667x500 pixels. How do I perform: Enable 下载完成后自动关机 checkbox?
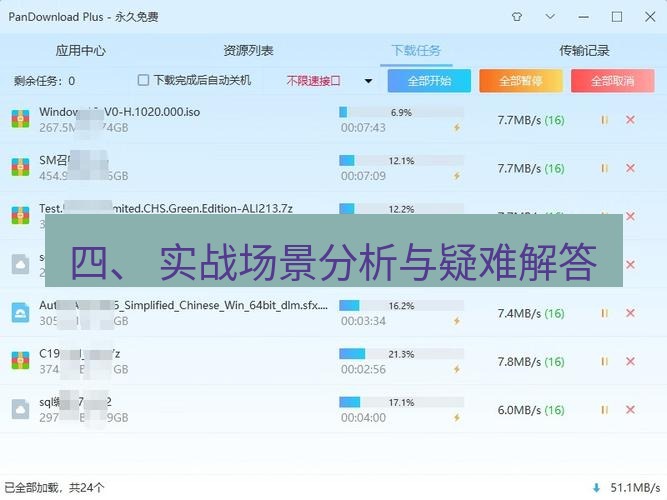coord(143,80)
